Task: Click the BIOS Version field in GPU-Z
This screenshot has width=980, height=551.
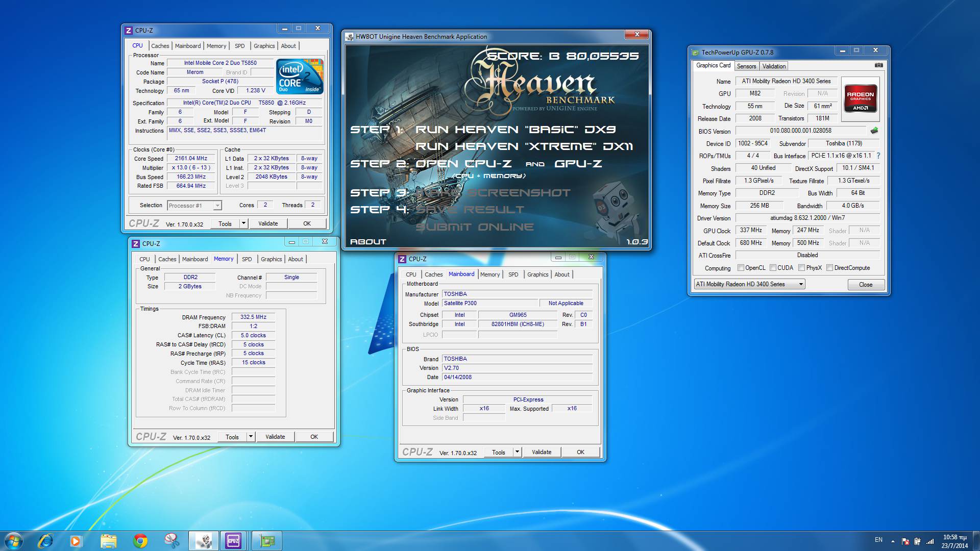Action: point(801,131)
